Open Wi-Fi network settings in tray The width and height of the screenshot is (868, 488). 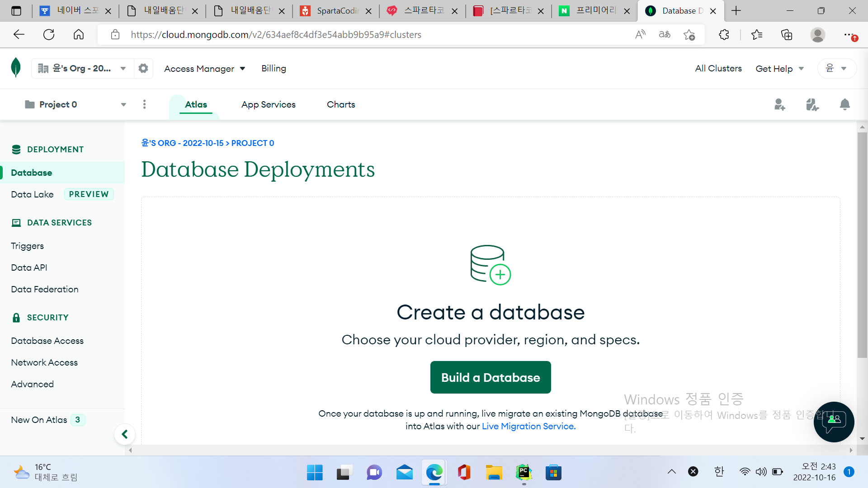pos(744,472)
